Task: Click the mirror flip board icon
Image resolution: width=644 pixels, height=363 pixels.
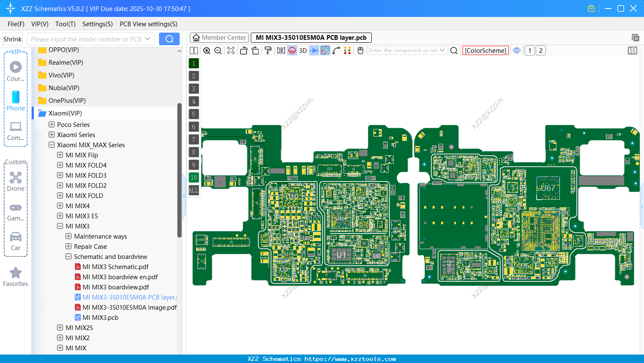Action: pyautogui.click(x=281, y=51)
